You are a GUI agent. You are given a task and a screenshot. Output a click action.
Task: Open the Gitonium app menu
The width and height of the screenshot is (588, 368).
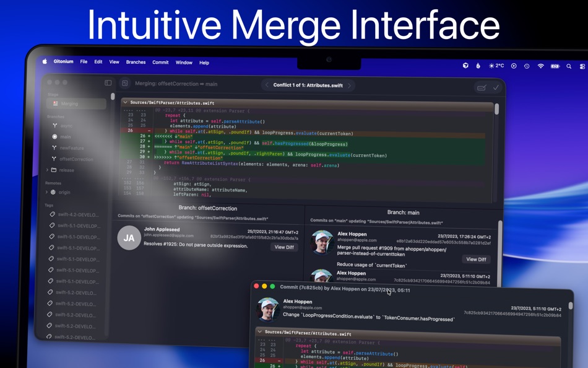click(x=63, y=61)
